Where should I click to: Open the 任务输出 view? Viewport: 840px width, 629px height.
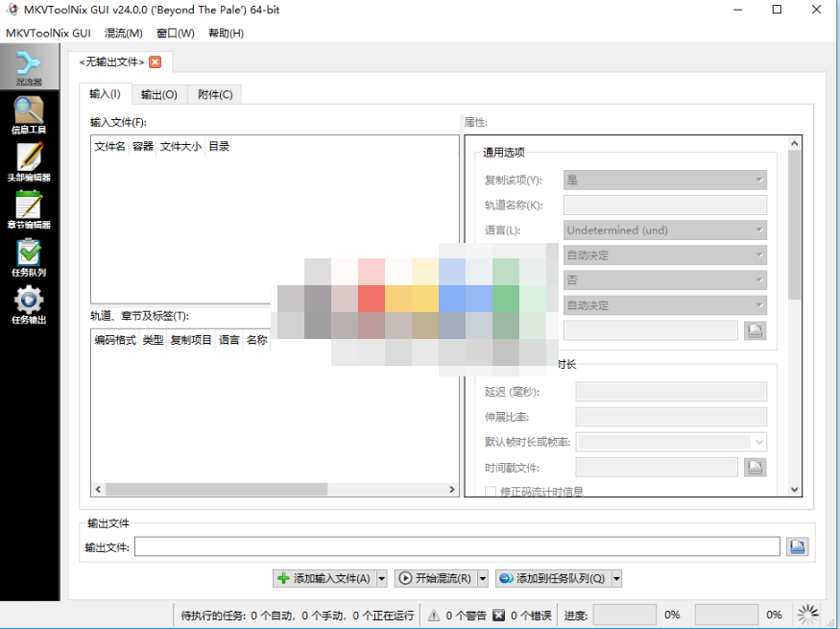[x=29, y=302]
